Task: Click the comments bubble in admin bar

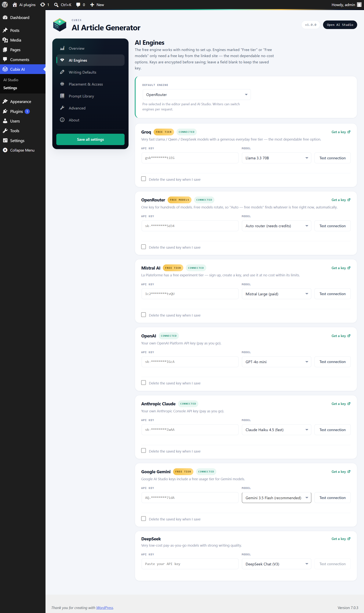Action: 78,5
